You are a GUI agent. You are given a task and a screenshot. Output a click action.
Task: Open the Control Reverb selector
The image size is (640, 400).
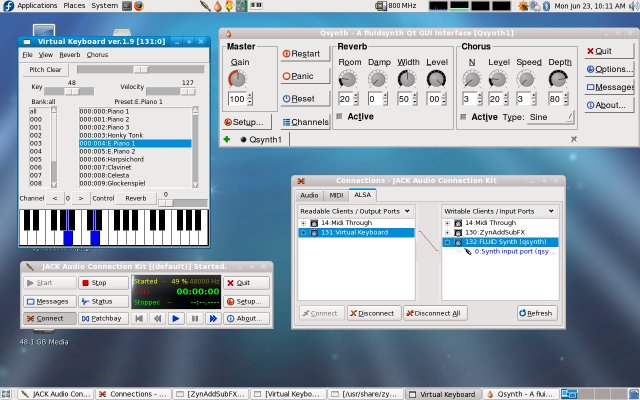pos(136,198)
